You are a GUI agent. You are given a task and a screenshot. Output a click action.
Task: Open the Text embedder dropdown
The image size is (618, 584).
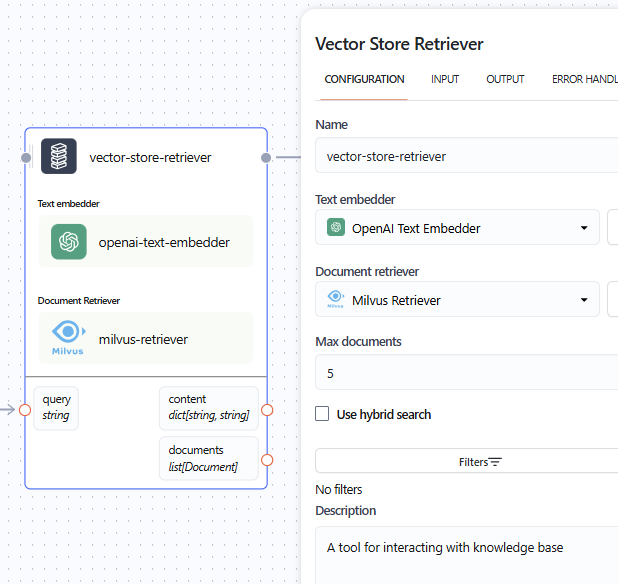[x=457, y=228]
